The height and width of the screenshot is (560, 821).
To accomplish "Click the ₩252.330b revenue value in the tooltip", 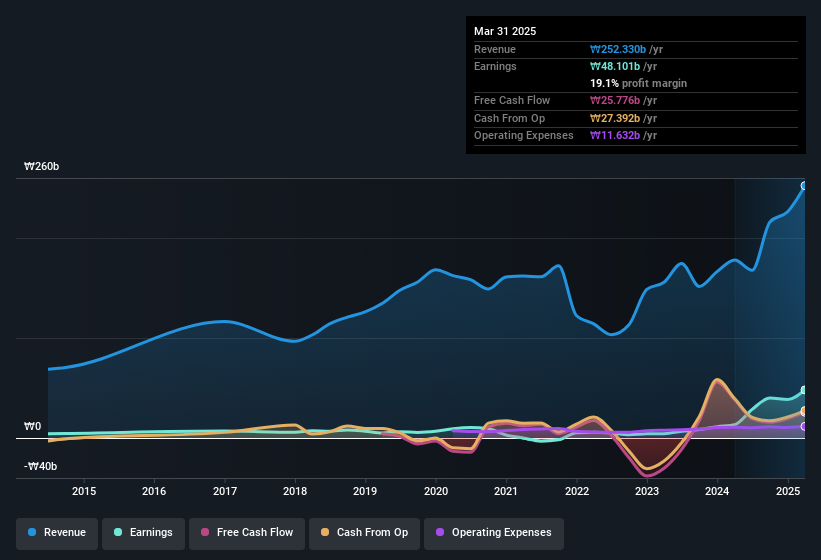I will [618, 49].
